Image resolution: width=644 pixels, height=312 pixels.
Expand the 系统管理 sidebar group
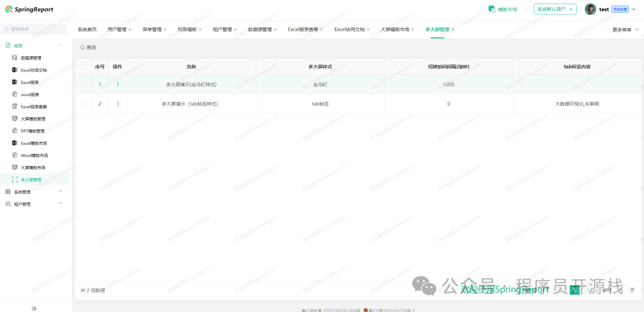click(x=35, y=191)
